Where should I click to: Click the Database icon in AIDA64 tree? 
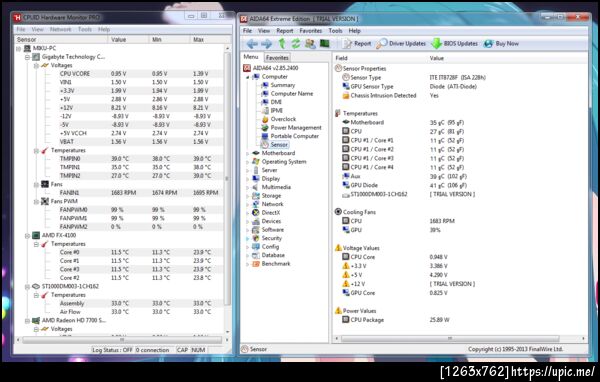point(256,255)
